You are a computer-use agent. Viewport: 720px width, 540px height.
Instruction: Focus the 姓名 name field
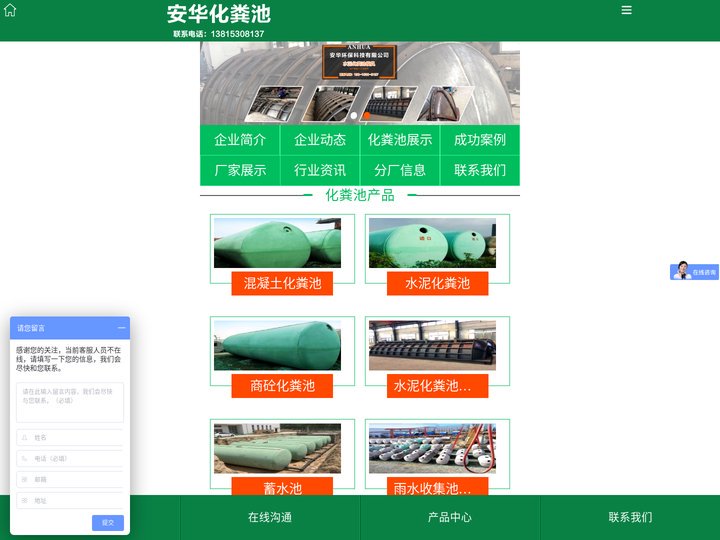coord(70,438)
